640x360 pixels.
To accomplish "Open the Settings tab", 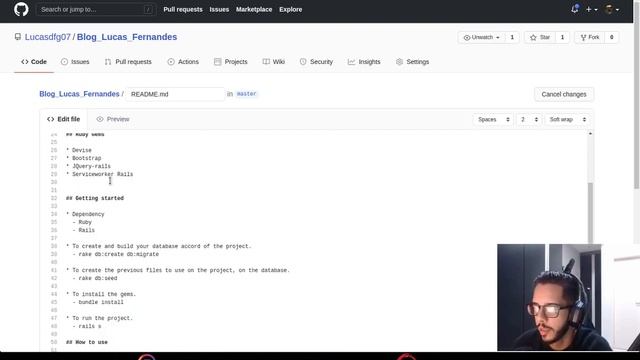I will [413, 62].
